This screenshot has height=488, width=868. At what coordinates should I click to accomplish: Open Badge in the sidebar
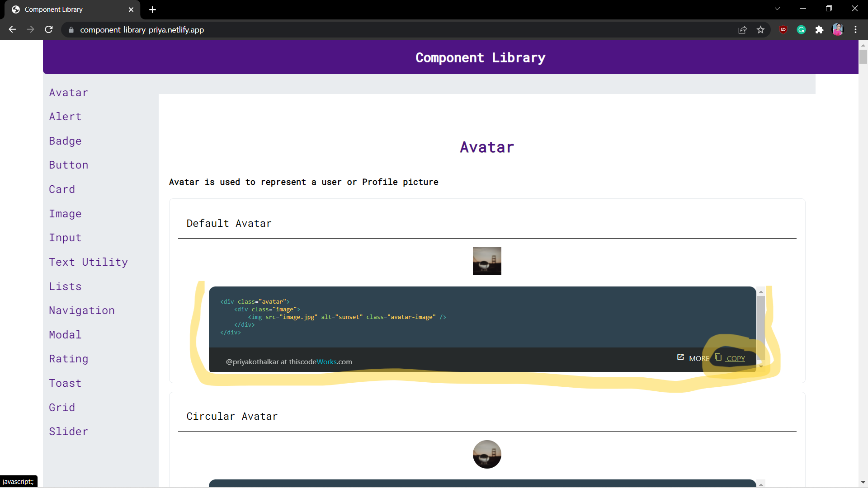coord(66,141)
